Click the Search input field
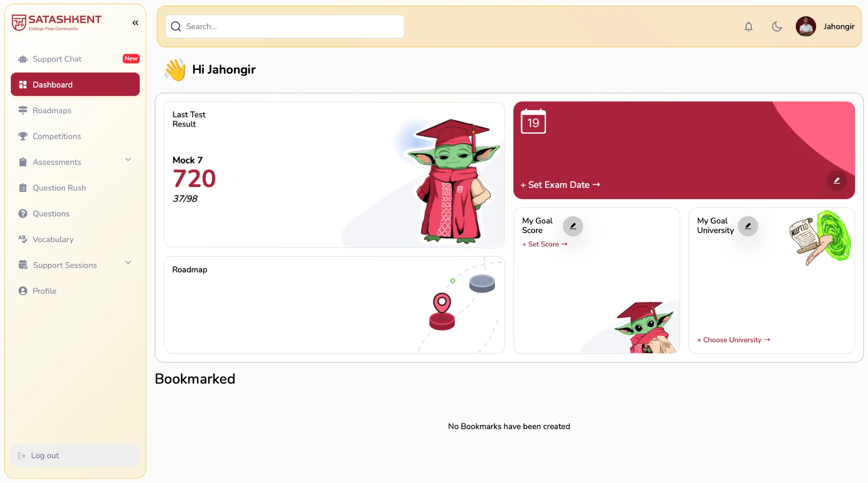The image size is (868, 483). 285,26
